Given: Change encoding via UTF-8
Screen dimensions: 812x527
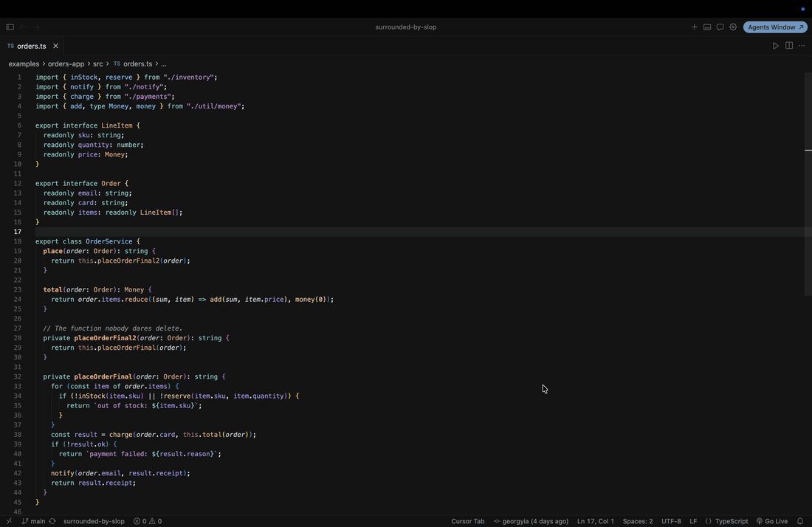Looking at the screenshot, I should click(x=671, y=521).
